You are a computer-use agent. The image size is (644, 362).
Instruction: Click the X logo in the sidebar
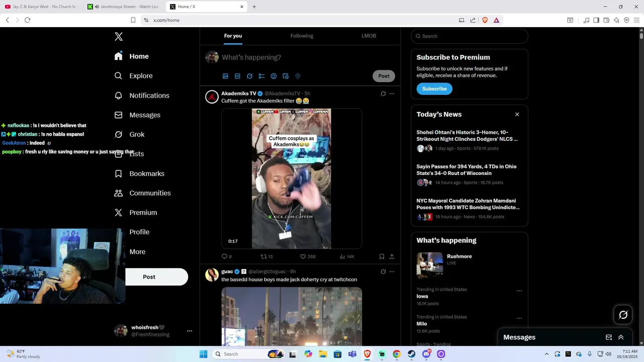pyautogui.click(x=118, y=37)
